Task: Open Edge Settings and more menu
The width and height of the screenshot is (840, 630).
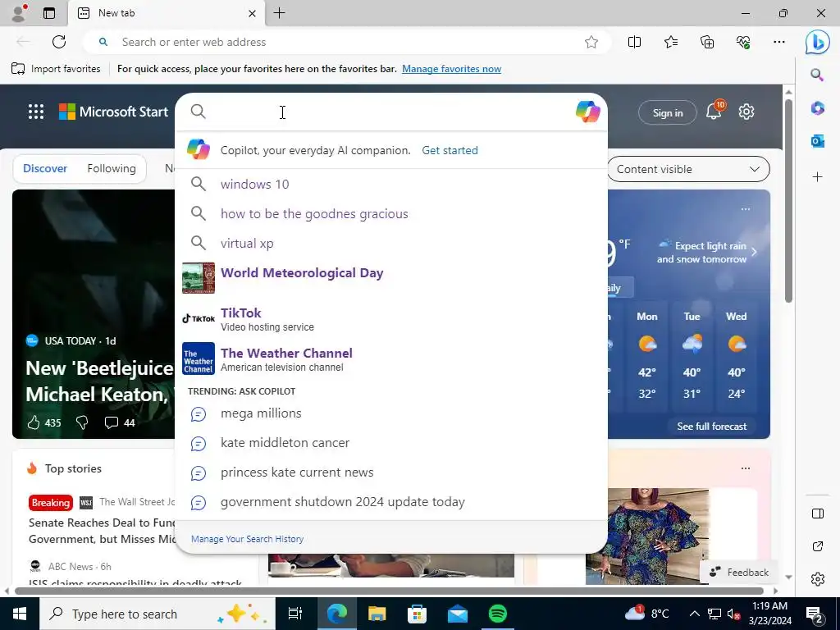Action: [x=779, y=42]
